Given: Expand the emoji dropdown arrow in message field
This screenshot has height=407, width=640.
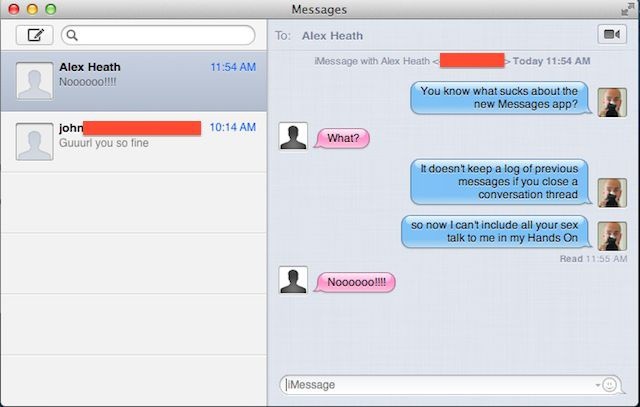Looking at the screenshot, I should tap(598, 385).
